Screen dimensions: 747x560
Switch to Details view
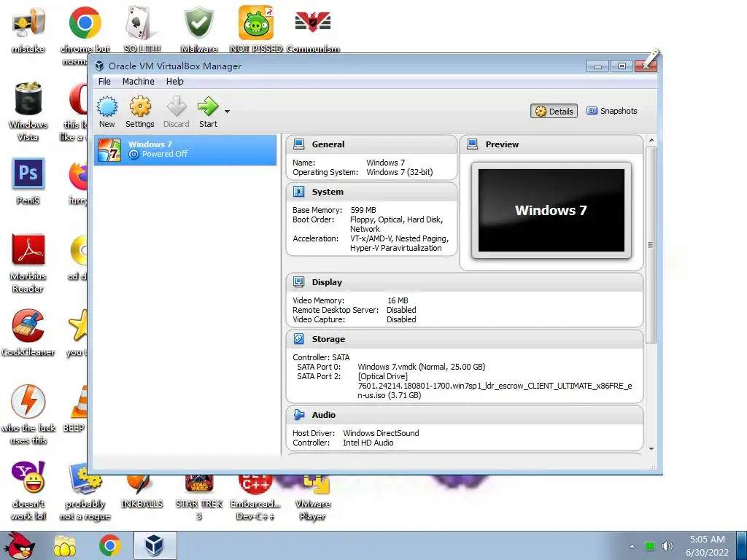click(554, 111)
